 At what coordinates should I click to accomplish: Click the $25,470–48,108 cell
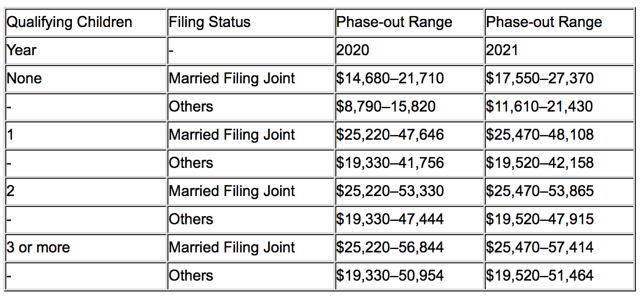pos(559,135)
